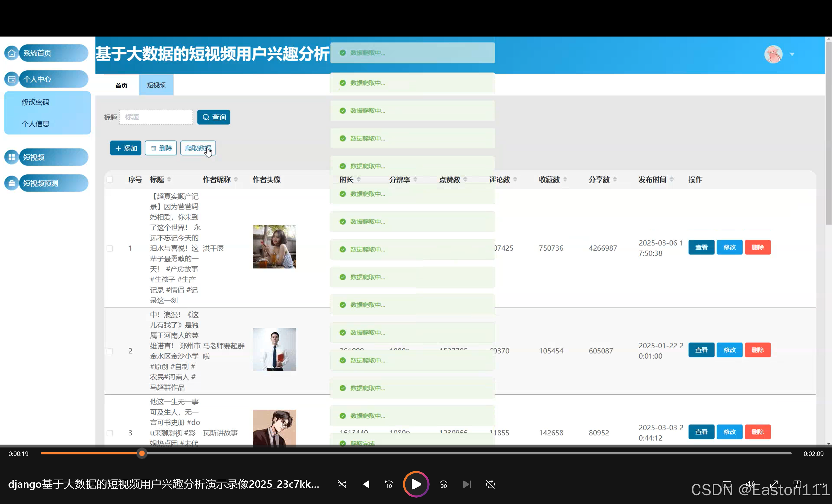
Task: Click the 添加 button
Action: (126, 148)
